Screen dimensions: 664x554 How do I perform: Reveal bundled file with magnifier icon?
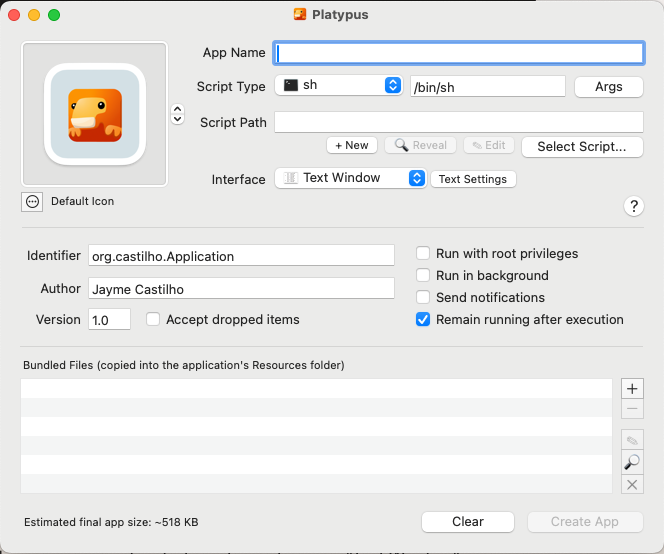tap(632, 462)
